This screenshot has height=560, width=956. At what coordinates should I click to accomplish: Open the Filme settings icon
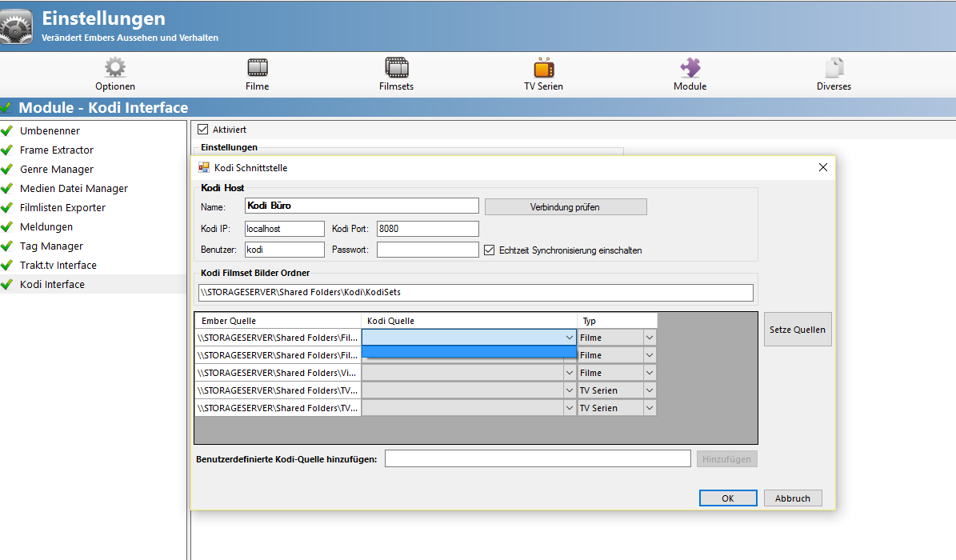click(258, 67)
